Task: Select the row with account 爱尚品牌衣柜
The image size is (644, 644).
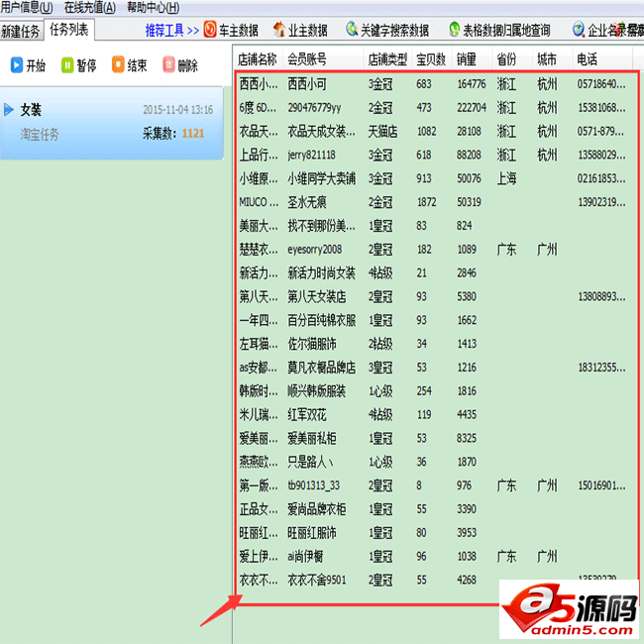Action: point(437,509)
